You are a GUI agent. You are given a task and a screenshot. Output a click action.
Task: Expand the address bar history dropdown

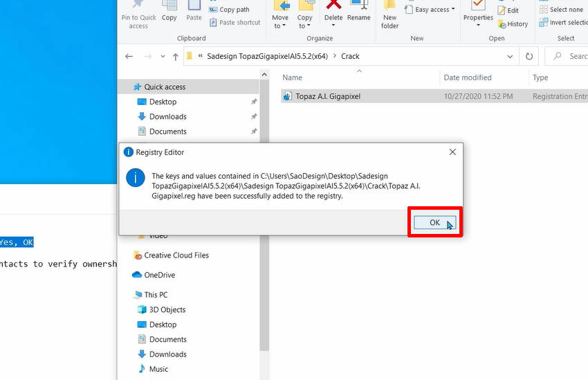coord(510,56)
